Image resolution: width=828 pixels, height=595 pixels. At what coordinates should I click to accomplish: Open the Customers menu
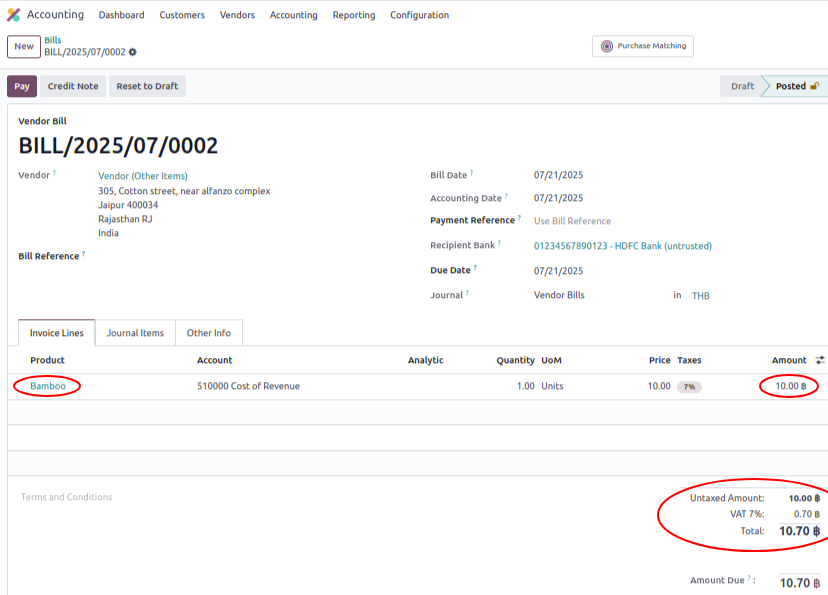pyautogui.click(x=182, y=15)
